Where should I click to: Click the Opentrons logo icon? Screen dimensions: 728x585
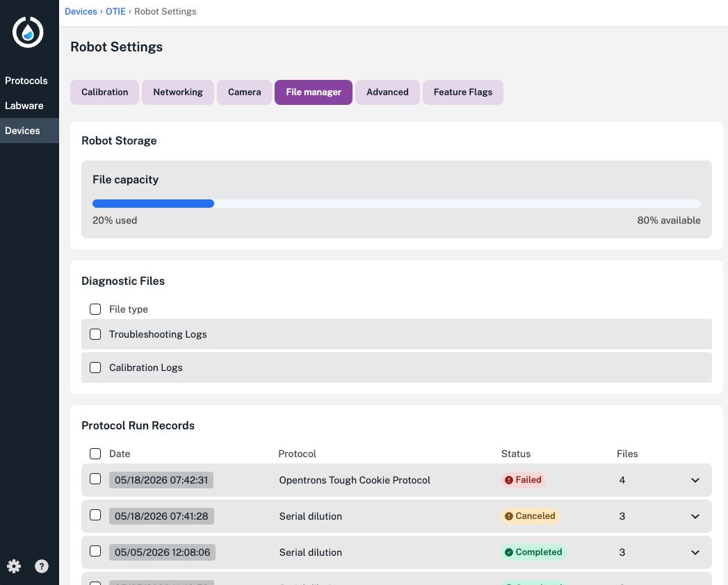click(28, 32)
